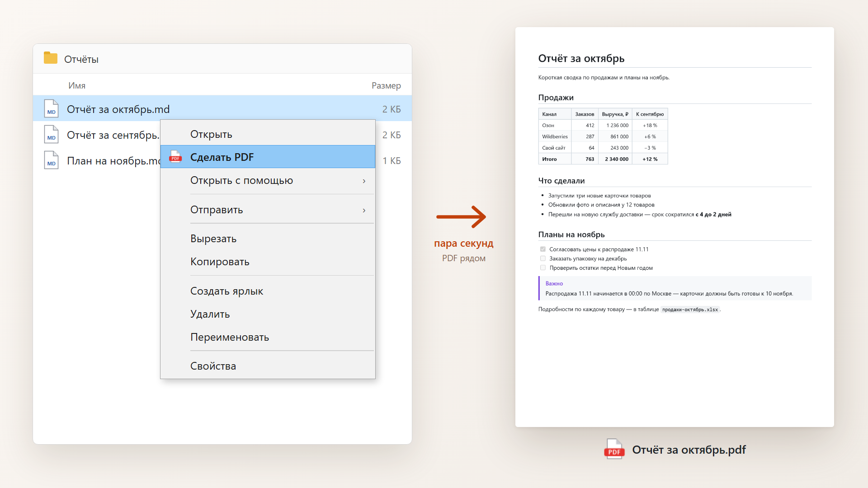Select Удалить from the context menu
This screenshot has width=868, height=488.
[x=268, y=314]
